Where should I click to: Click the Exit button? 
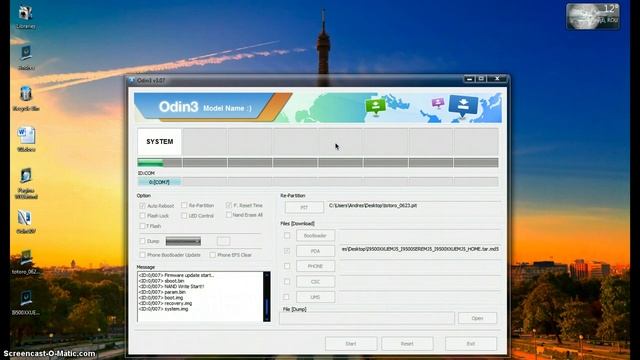[x=471, y=344]
